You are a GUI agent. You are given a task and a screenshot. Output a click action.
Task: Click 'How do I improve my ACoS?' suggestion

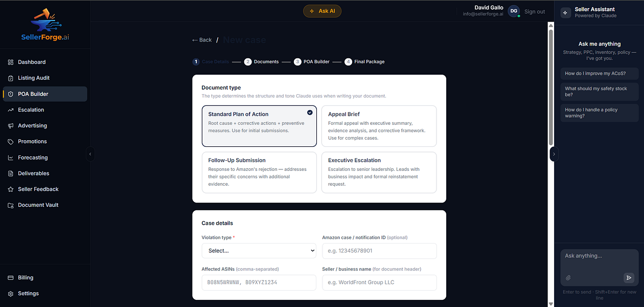coord(600,74)
